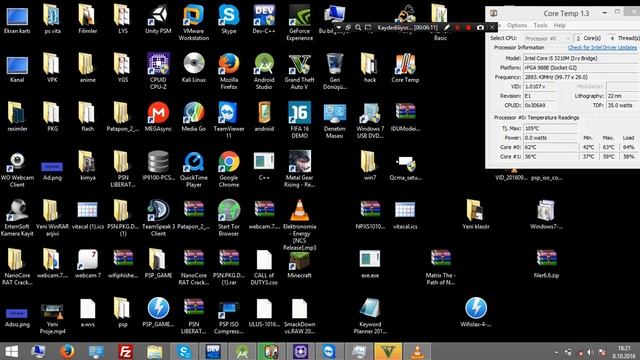This screenshot has width=640, height=360.
Task: Open the Tools menu in Core Temp
Action: point(540,25)
